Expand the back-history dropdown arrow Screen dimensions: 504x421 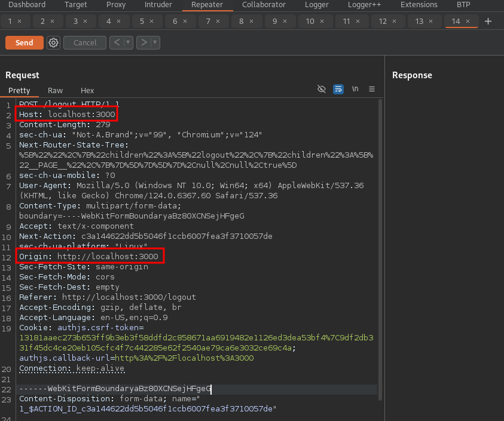(x=129, y=43)
